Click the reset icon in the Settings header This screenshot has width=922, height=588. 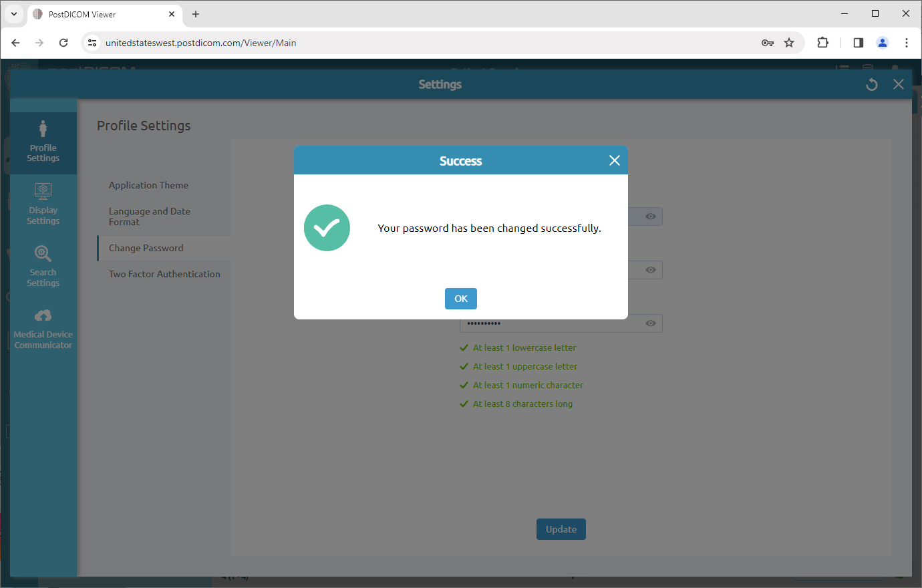click(x=871, y=84)
